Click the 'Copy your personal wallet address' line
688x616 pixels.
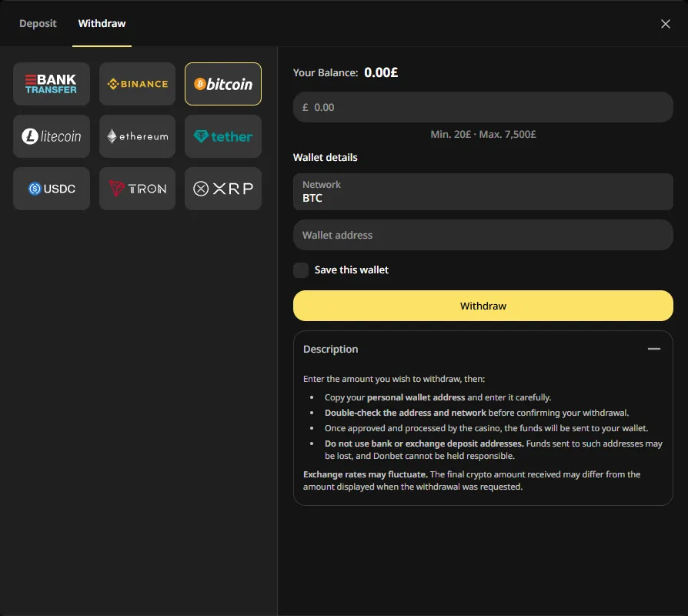click(438, 397)
